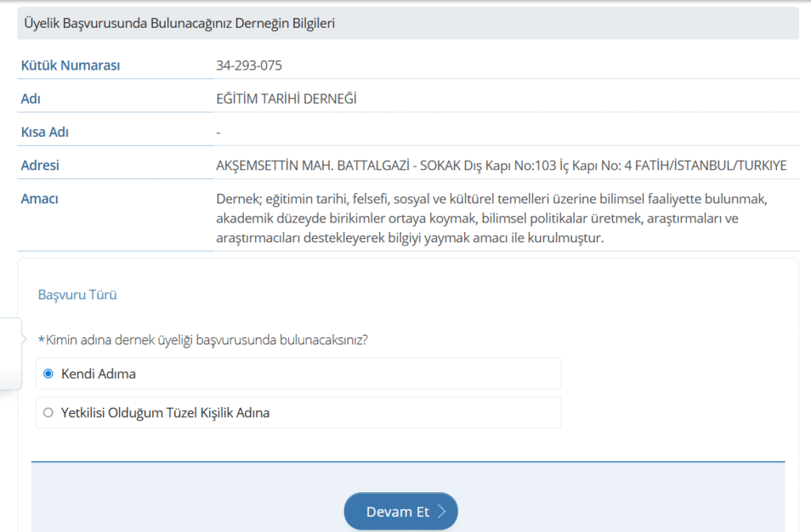This screenshot has width=811, height=532.
Task: Click the association name 'EĞİTİM TARİHİ DERNEĞİ'
Action: point(286,99)
